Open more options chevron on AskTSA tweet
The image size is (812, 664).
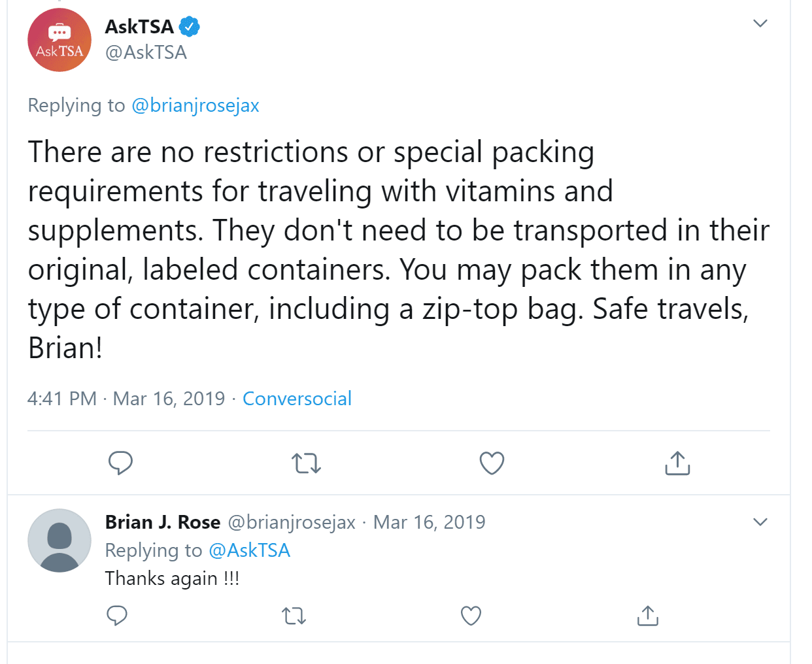[x=760, y=24]
